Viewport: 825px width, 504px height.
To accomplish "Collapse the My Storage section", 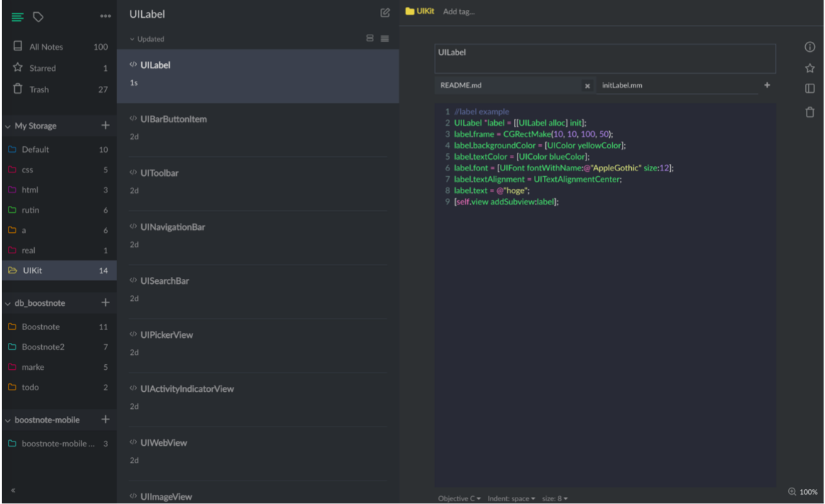I will pyautogui.click(x=8, y=126).
